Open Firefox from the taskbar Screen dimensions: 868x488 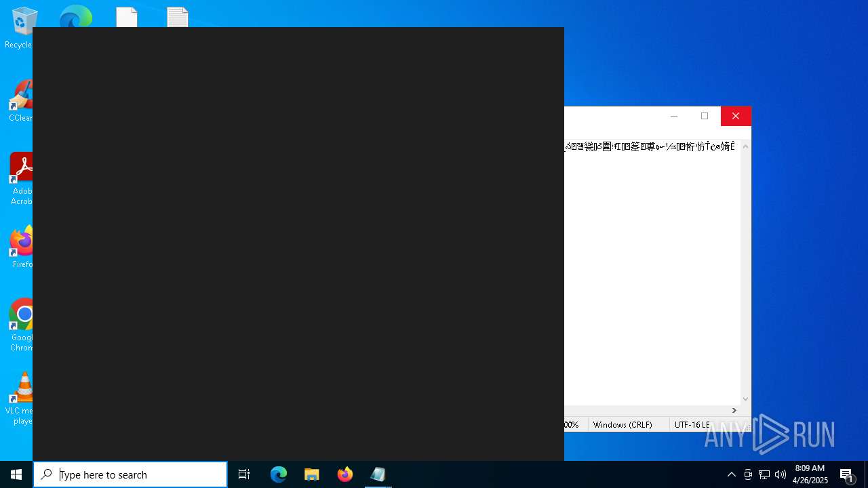coord(345,474)
